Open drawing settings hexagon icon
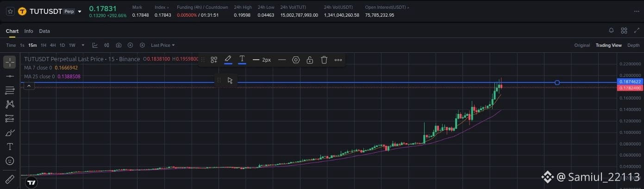644x189 pixels. (x=296, y=60)
